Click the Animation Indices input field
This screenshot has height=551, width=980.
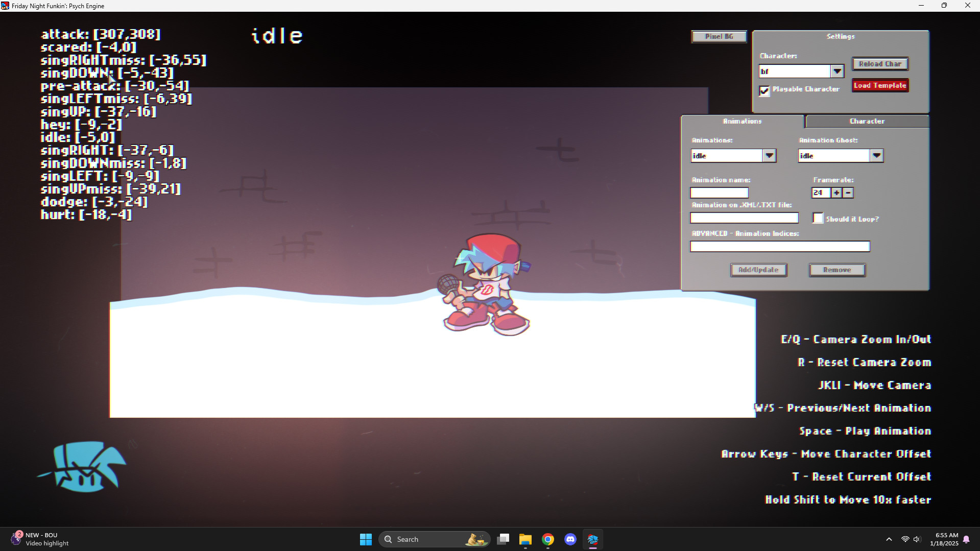780,247
